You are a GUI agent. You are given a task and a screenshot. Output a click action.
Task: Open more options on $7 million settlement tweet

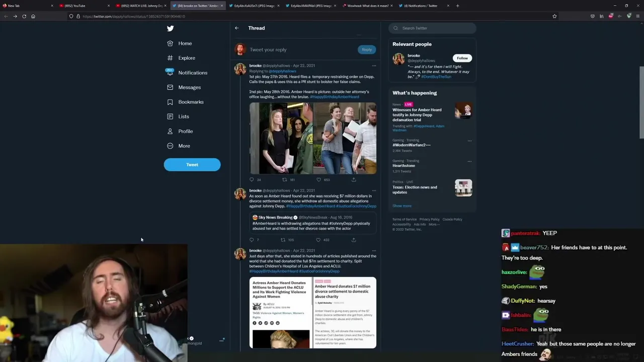click(x=374, y=191)
